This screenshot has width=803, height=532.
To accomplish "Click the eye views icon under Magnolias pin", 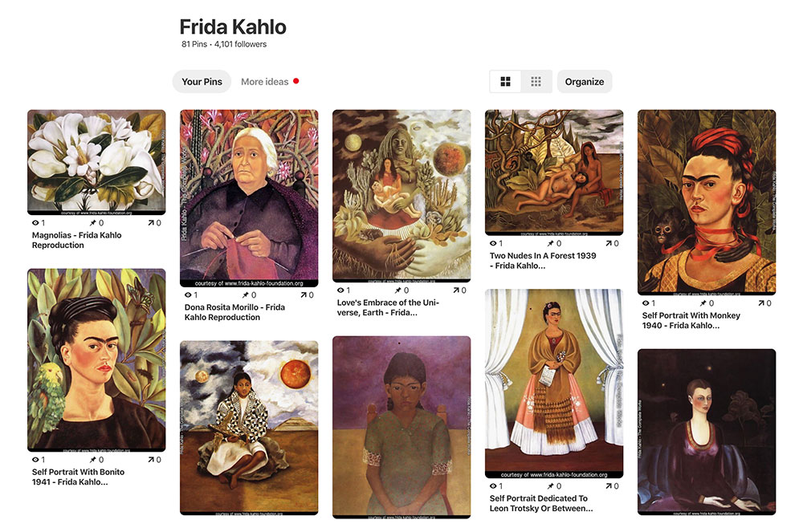I will (x=35, y=223).
